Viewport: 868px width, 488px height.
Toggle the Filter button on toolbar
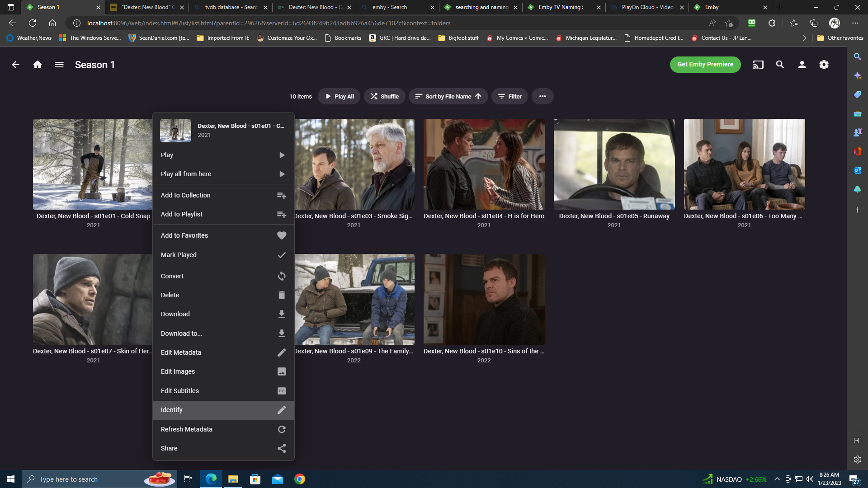[x=509, y=96]
